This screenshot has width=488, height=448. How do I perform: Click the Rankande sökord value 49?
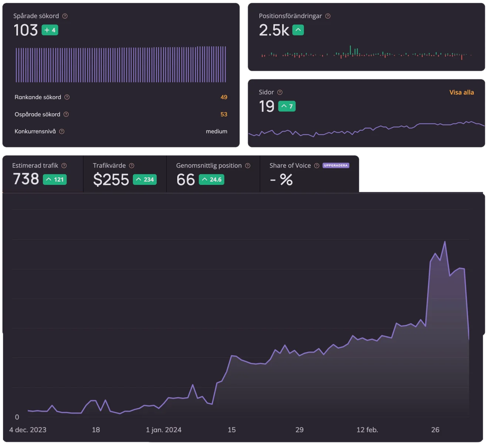pyautogui.click(x=224, y=97)
